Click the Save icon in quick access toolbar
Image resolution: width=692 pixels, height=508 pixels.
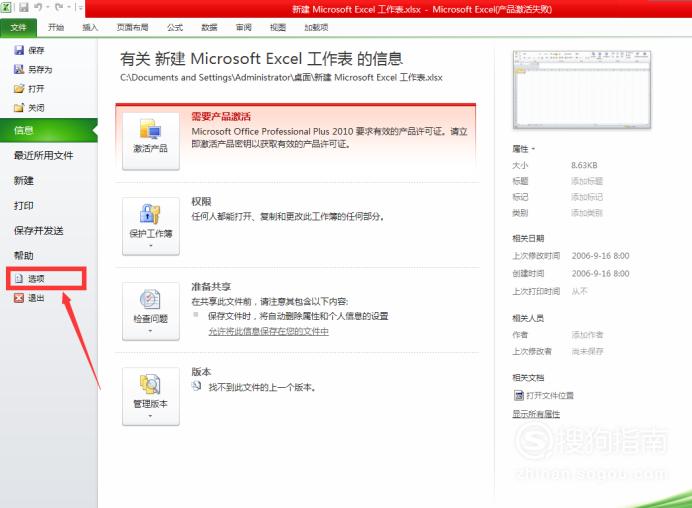point(23,8)
